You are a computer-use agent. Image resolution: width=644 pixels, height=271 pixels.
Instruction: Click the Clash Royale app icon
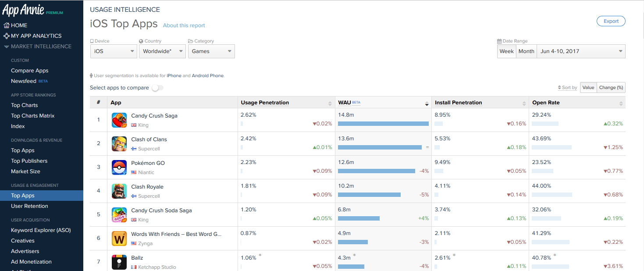[119, 191]
